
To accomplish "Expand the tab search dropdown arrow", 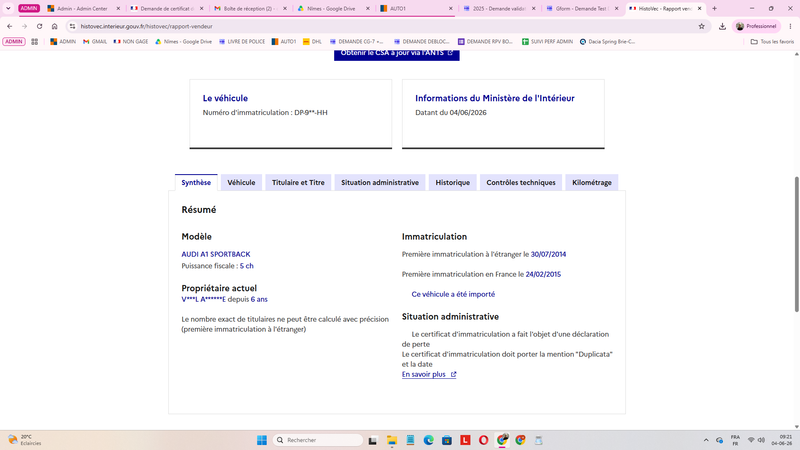I will (x=8, y=8).
